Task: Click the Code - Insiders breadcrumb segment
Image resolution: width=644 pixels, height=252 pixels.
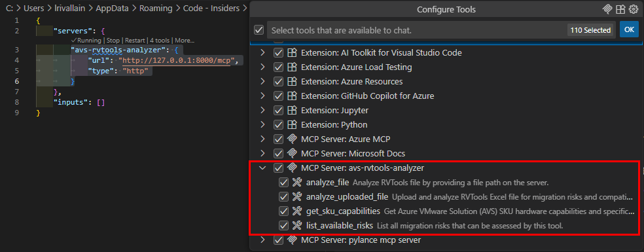Action: pyautogui.click(x=212, y=9)
